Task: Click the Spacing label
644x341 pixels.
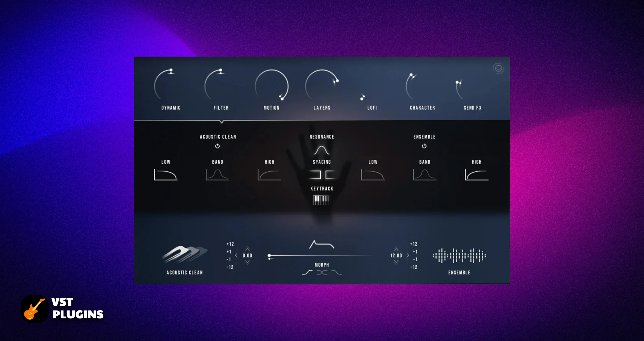Action: (322, 162)
